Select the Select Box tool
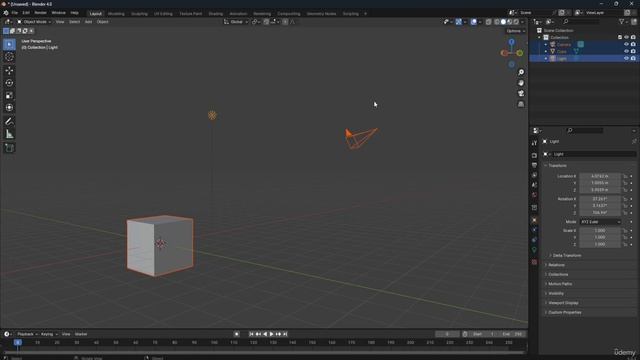This screenshot has width=640, height=360. [x=9, y=44]
